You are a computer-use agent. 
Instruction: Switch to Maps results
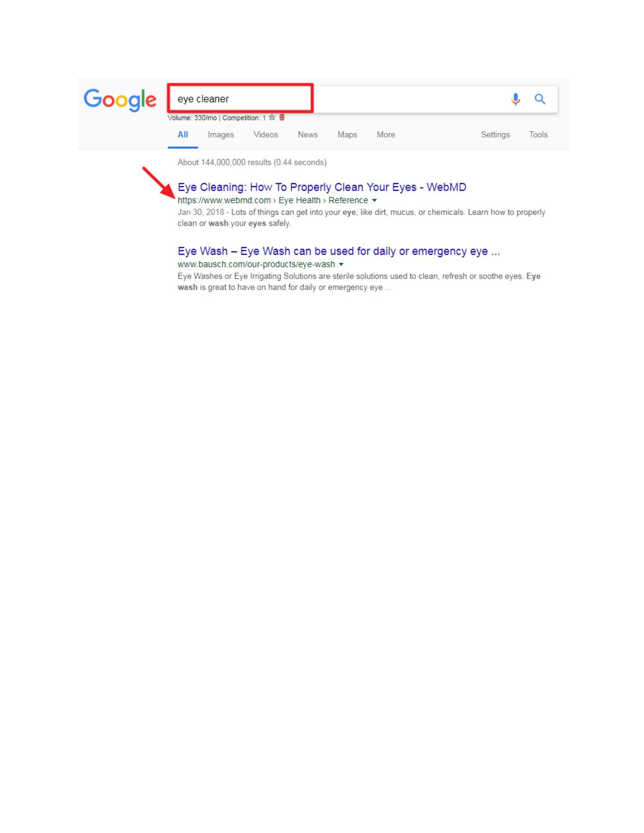tap(347, 135)
